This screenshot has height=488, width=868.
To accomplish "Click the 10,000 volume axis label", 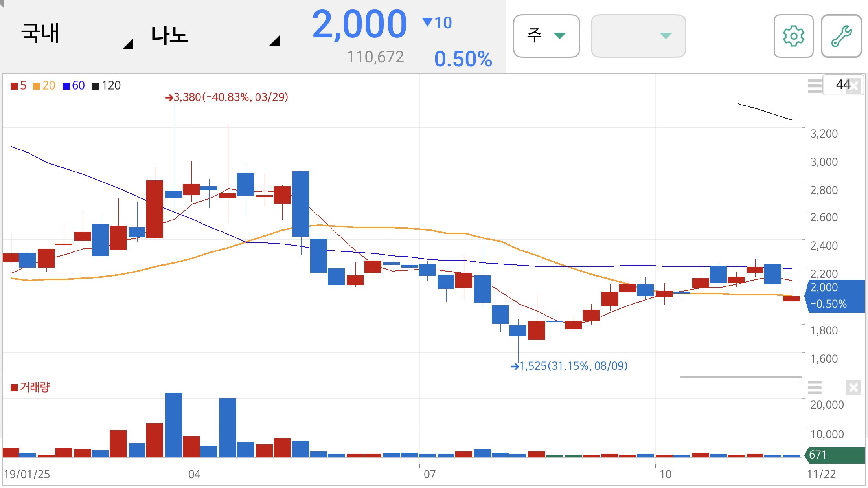I will [827, 434].
